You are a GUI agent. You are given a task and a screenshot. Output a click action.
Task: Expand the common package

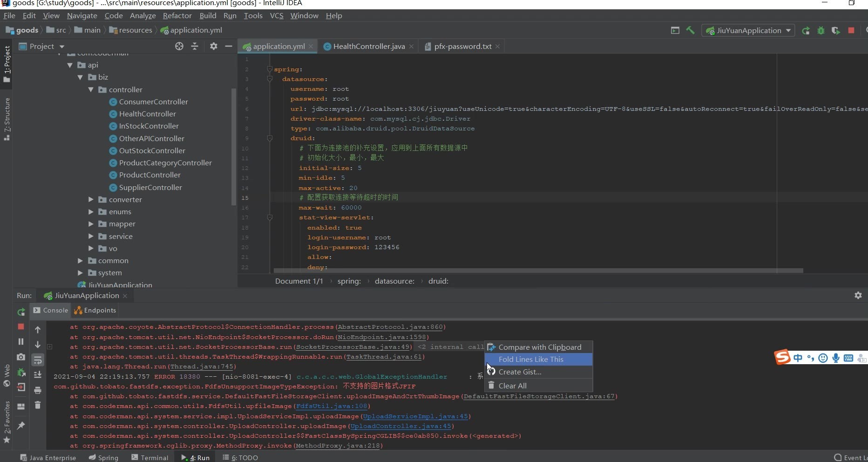80,261
